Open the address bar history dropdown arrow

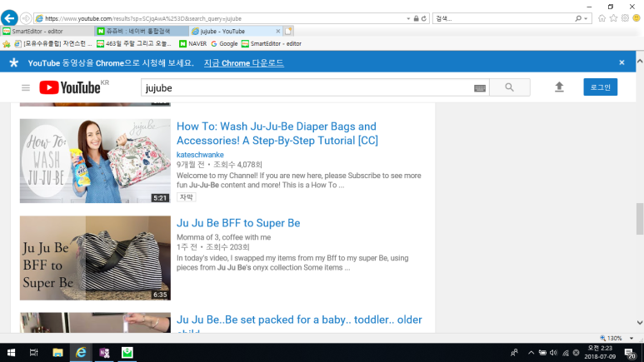click(408, 18)
